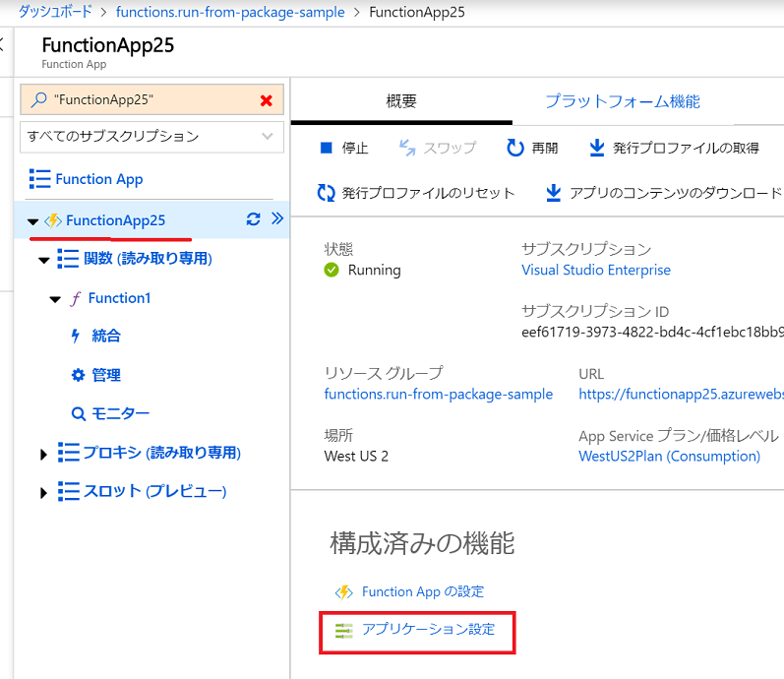Click 発行プロファイルのリセット label

pyautogui.click(x=428, y=193)
